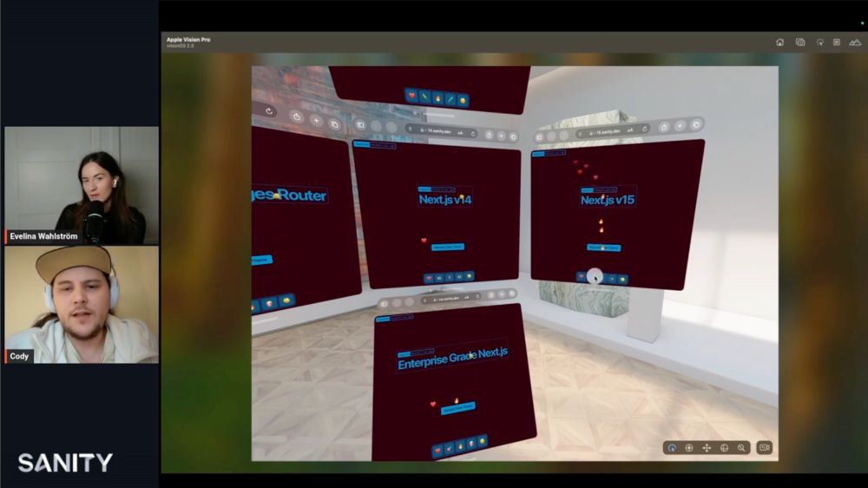The image size is (868, 488).
Task: Click the reset camera toolbar icon
Action: pos(836,42)
